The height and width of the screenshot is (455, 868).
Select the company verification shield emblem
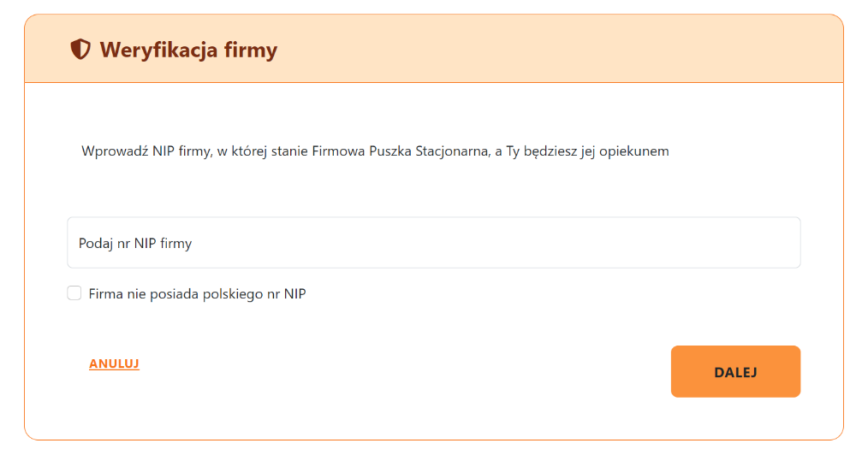point(80,50)
